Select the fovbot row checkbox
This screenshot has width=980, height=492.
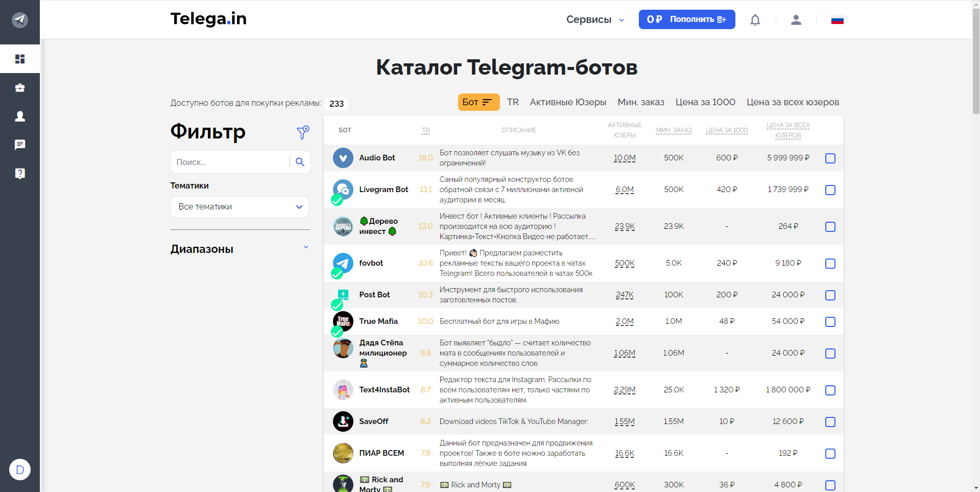[830, 264]
